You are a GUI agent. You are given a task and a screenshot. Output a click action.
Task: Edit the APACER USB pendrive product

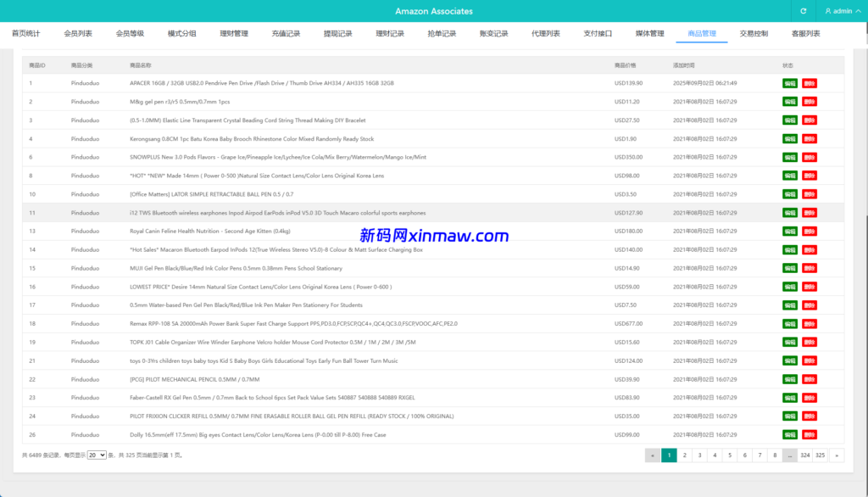coord(789,82)
